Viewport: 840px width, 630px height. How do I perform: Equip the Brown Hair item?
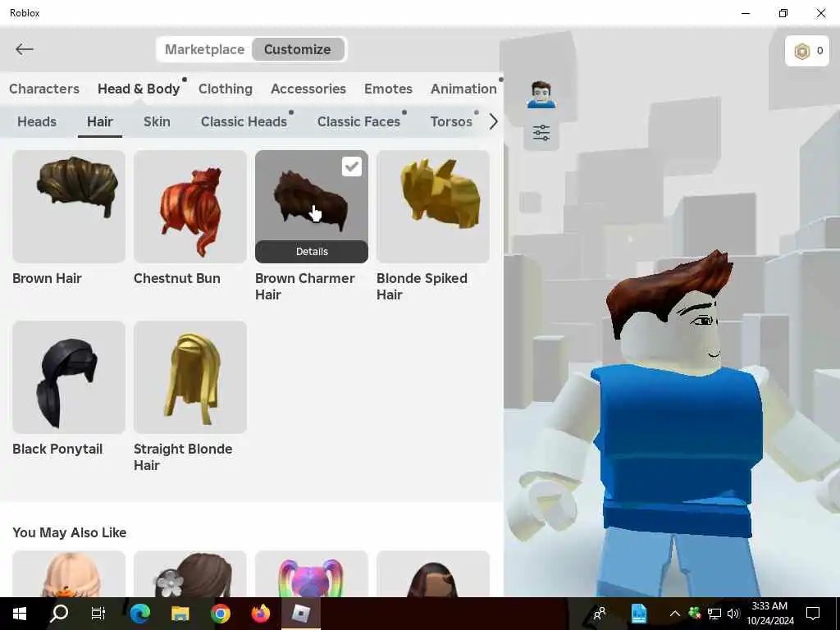click(69, 207)
